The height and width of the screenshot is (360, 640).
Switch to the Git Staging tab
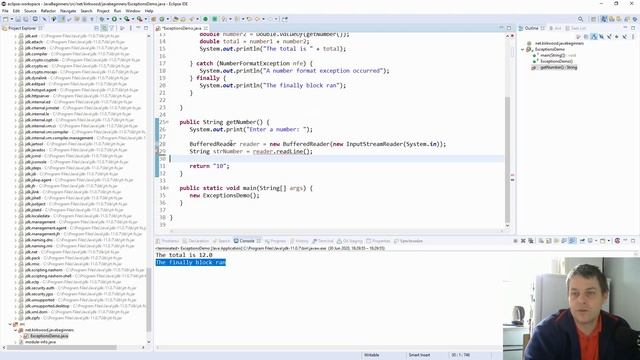click(x=350, y=241)
